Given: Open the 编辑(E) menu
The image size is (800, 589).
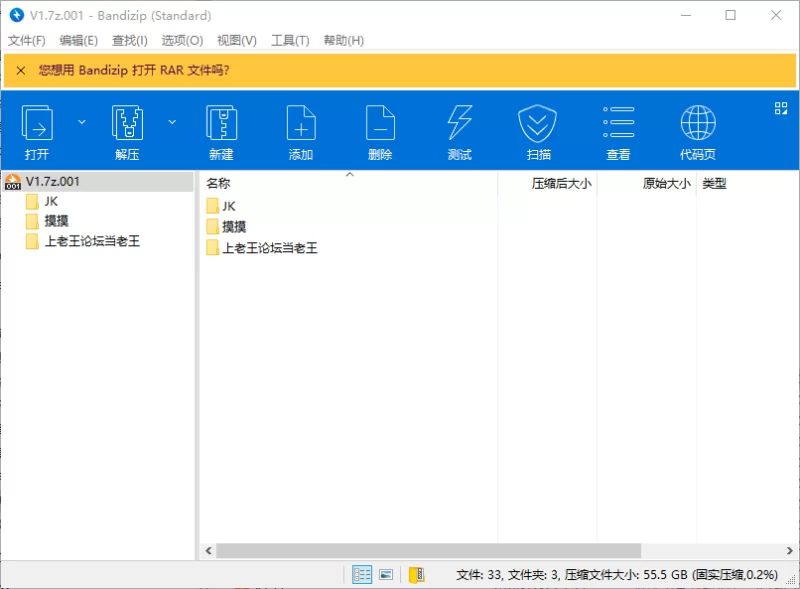Looking at the screenshot, I should coord(79,40).
